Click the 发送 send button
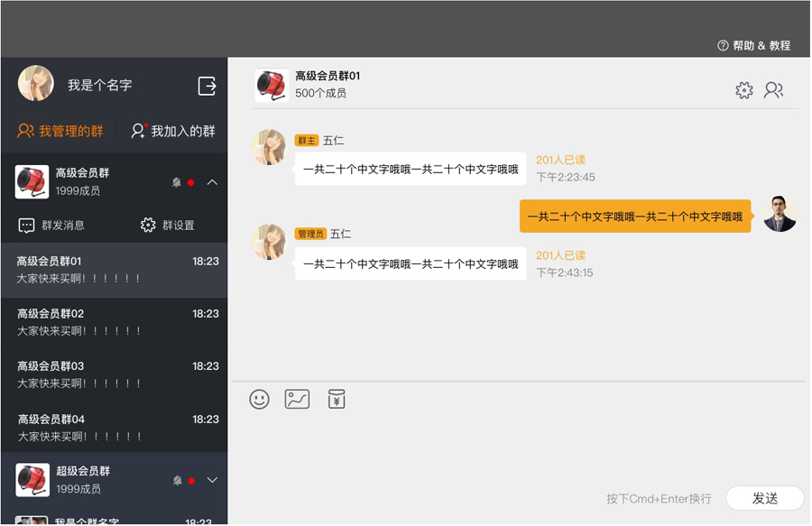 765,498
